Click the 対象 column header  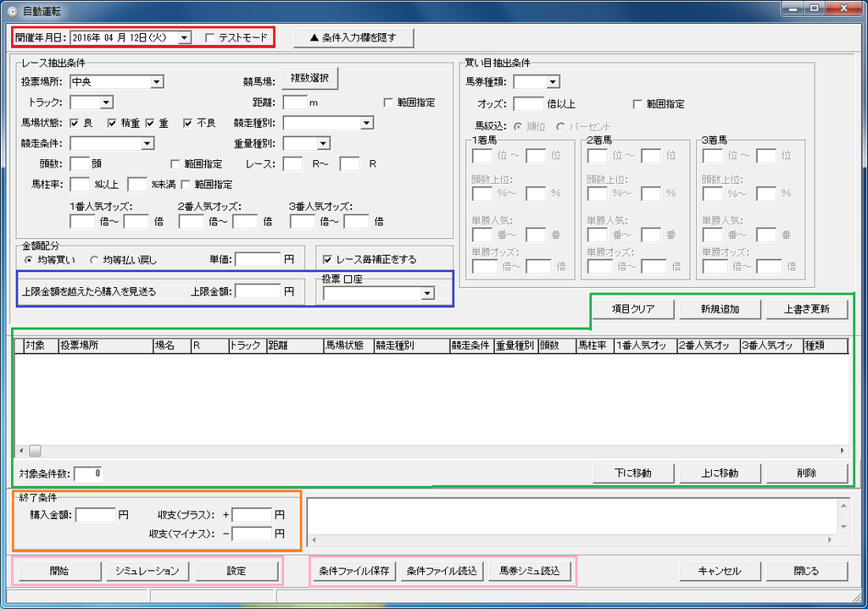coord(41,346)
